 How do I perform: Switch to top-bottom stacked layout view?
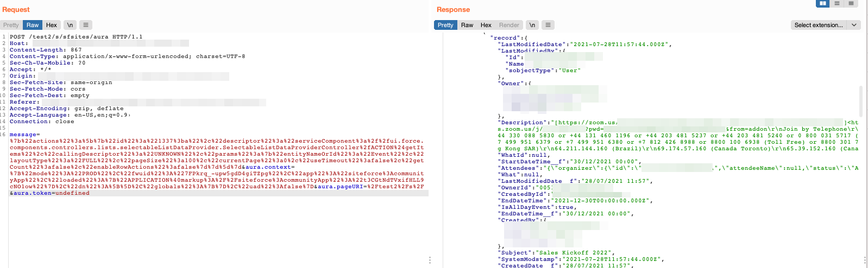coord(837,3)
